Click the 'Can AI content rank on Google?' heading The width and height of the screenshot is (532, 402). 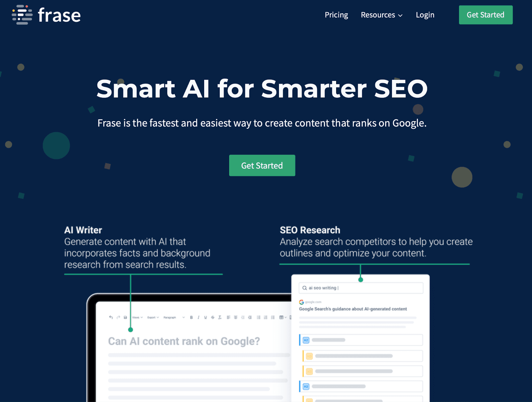[184, 341]
